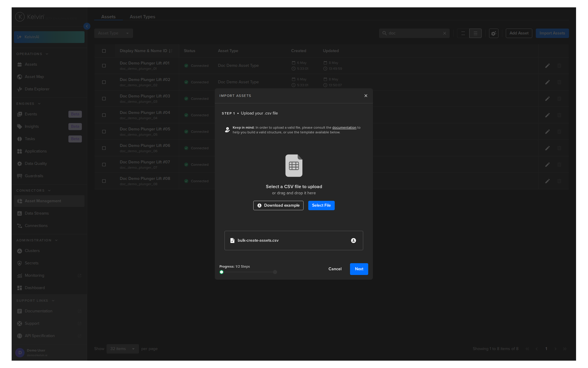Open Assets in the Operations section
The image size is (588, 368).
(49, 64)
